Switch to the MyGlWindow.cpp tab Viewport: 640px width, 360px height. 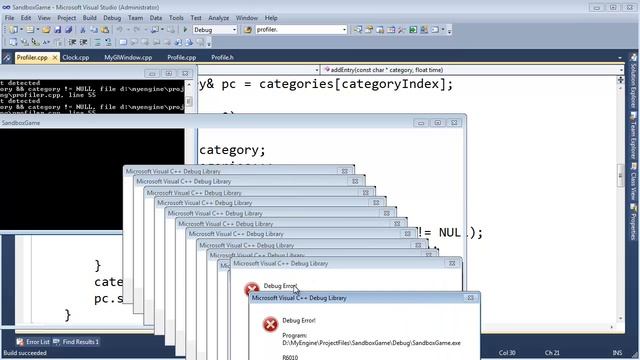point(128,58)
